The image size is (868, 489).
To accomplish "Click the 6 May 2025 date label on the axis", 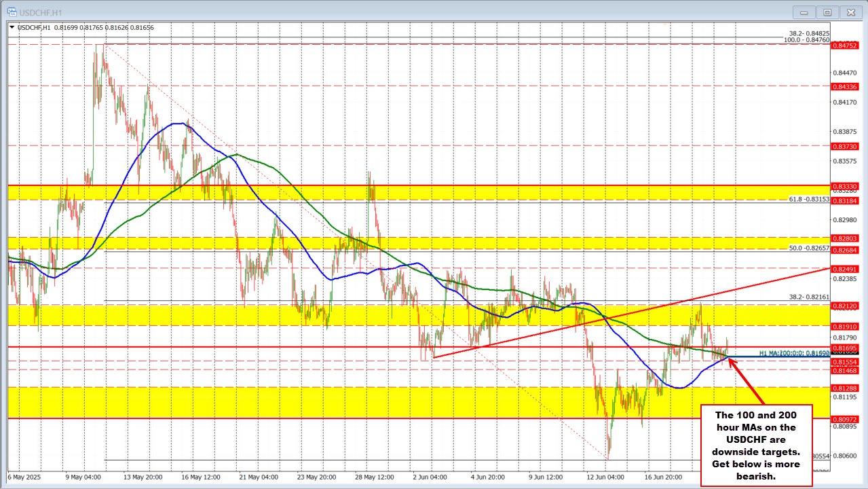I will coord(22,477).
